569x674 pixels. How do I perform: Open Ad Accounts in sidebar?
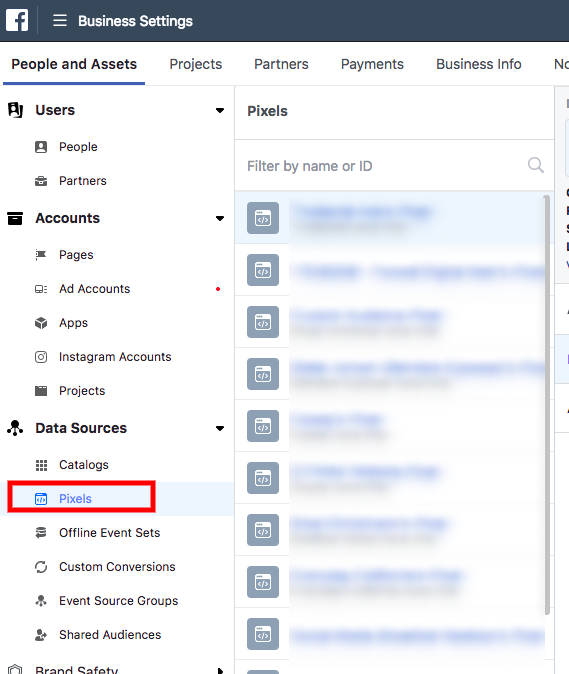[x=95, y=289]
